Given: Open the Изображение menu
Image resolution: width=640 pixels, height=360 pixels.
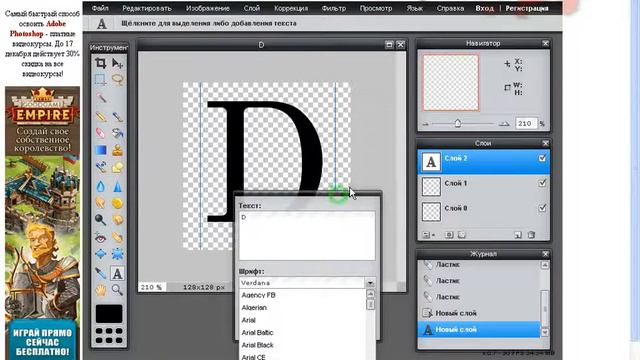Looking at the screenshot, I should point(208,8).
